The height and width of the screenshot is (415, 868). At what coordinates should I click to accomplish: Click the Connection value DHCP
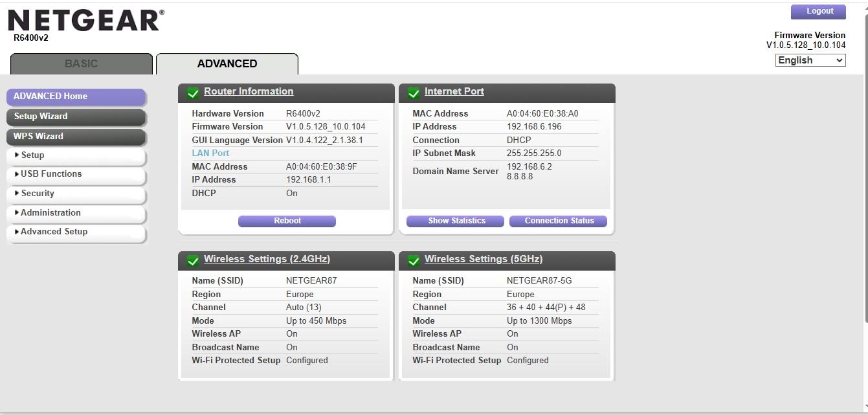(519, 140)
